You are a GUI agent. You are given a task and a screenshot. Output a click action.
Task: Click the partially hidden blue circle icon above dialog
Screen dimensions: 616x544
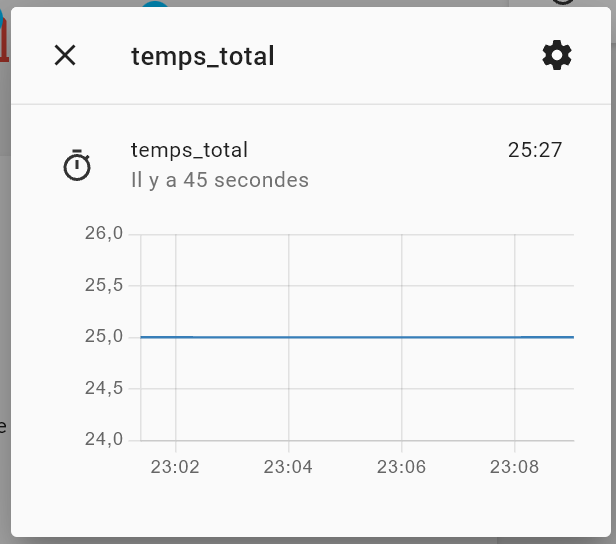[x=155, y=4]
